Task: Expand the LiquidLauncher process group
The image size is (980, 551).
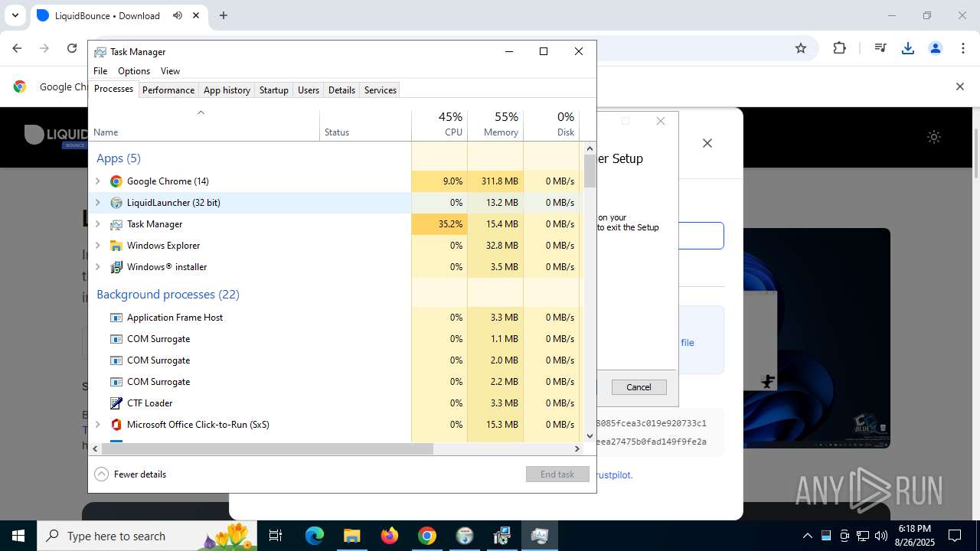Action: tap(97, 203)
